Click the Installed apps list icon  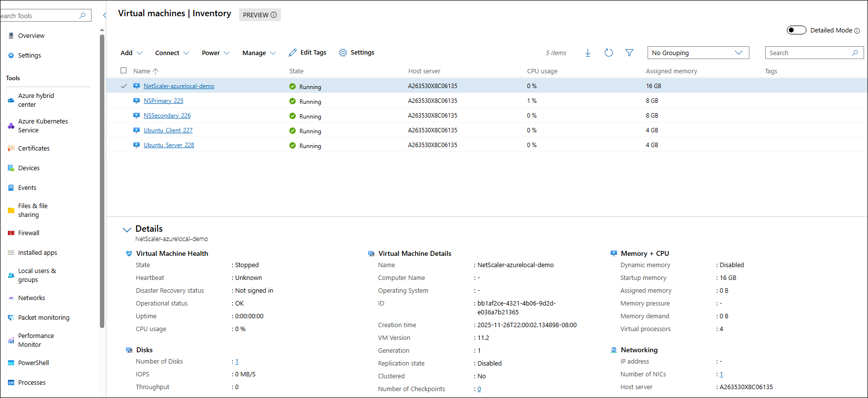[x=11, y=252]
